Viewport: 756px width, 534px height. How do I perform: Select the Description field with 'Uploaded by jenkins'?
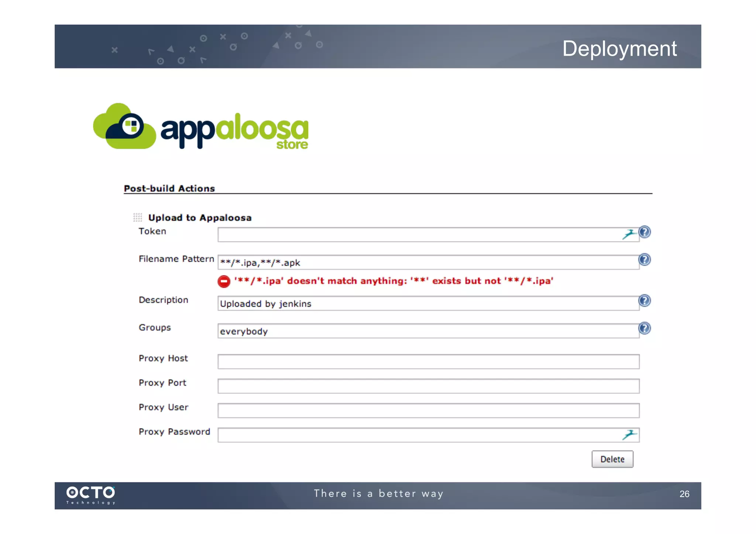pyautogui.click(x=428, y=304)
